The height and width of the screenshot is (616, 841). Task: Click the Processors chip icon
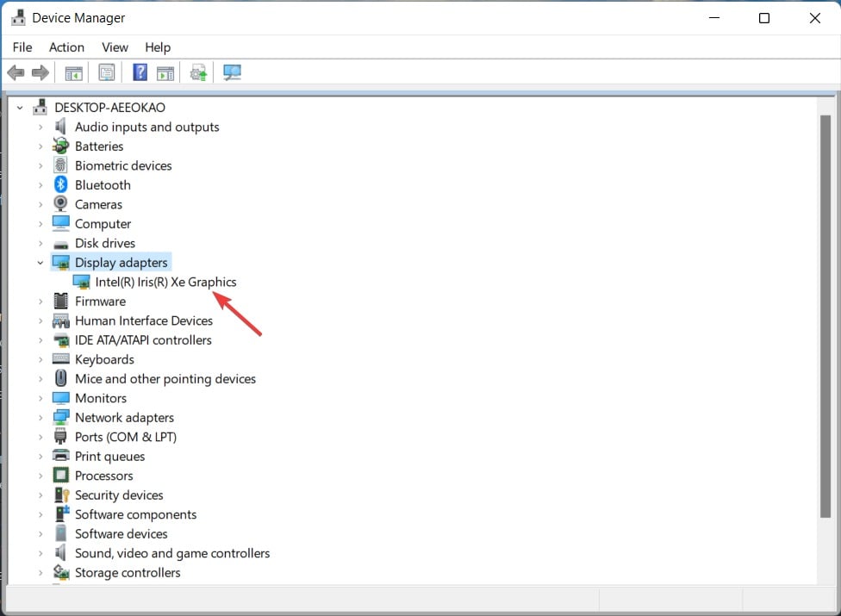click(61, 475)
